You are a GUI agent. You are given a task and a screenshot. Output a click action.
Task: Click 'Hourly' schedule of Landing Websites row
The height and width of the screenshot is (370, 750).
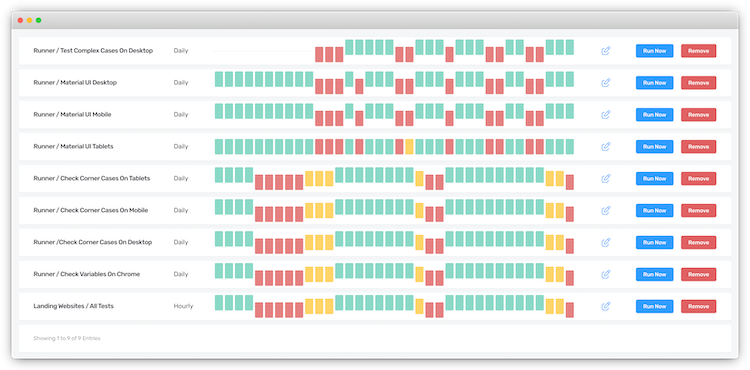click(183, 306)
